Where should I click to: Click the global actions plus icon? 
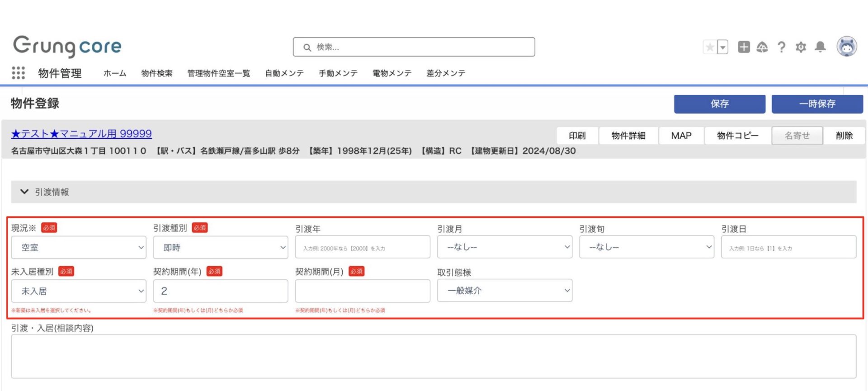coord(744,47)
